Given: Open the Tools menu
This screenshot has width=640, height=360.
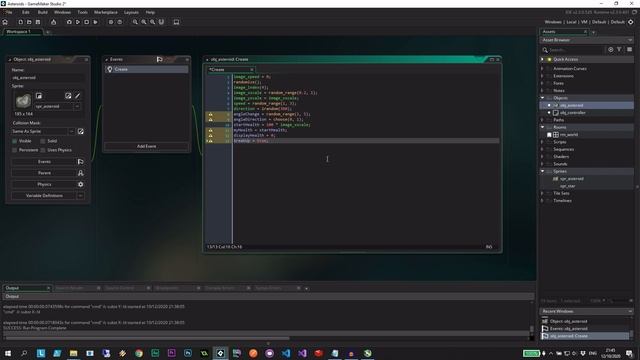Looking at the screenshot, I should pos(82,12).
